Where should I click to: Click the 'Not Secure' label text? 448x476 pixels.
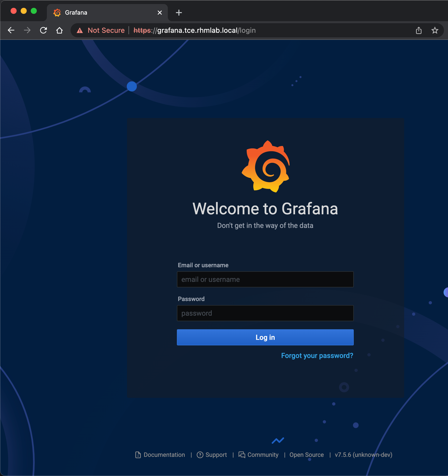tap(106, 31)
